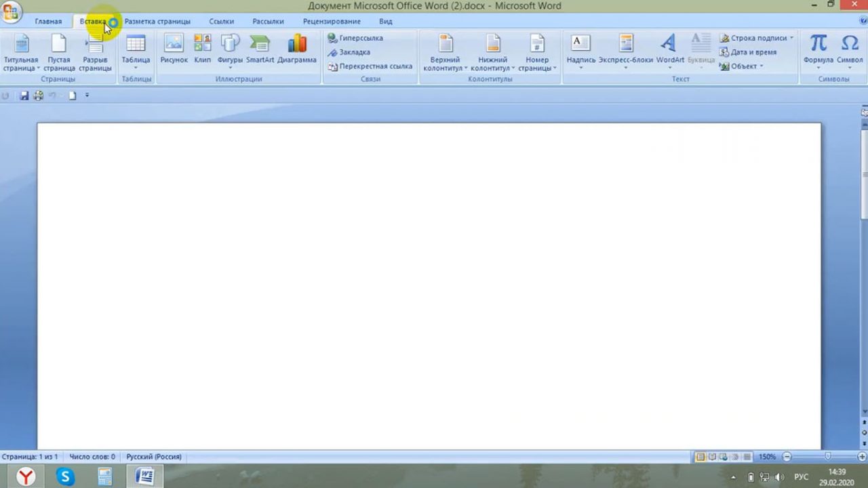Select the Вставка ribbon tab
Screen dimensions: 868x488
click(93, 22)
